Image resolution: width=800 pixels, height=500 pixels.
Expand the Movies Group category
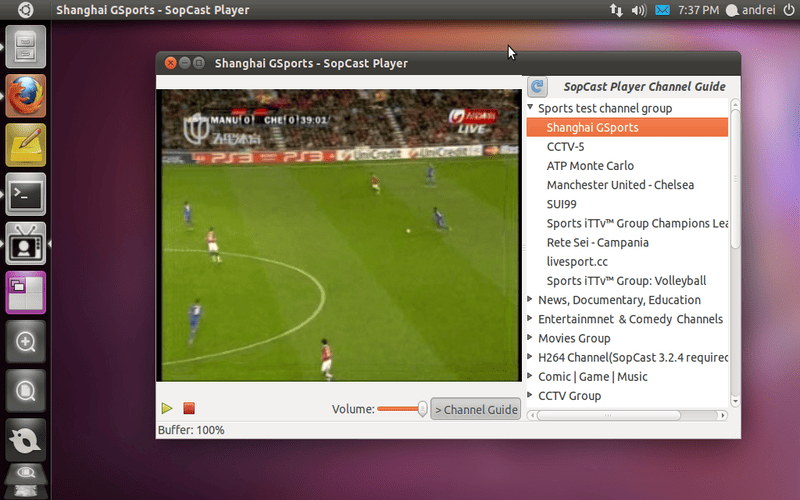[531, 338]
